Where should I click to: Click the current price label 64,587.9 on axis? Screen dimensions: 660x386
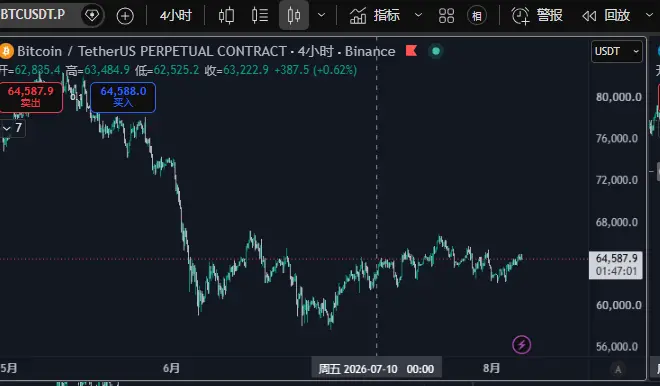[x=616, y=265]
